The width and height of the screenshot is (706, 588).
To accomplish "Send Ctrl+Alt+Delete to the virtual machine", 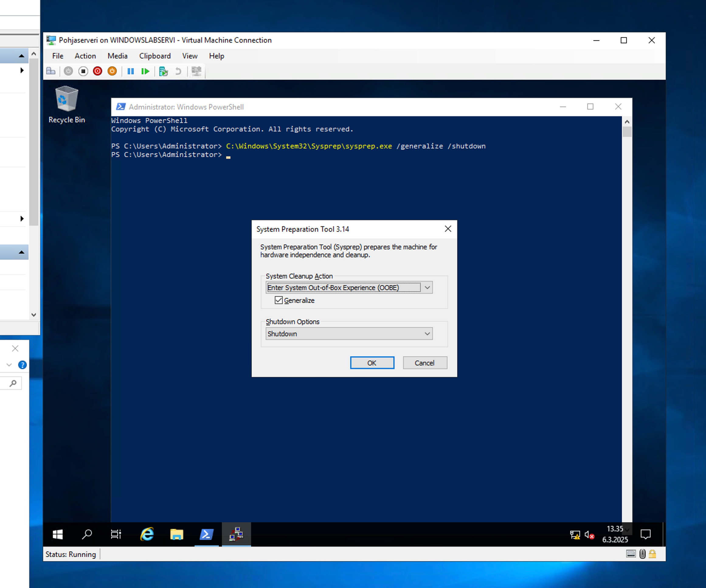I will click(51, 71).
